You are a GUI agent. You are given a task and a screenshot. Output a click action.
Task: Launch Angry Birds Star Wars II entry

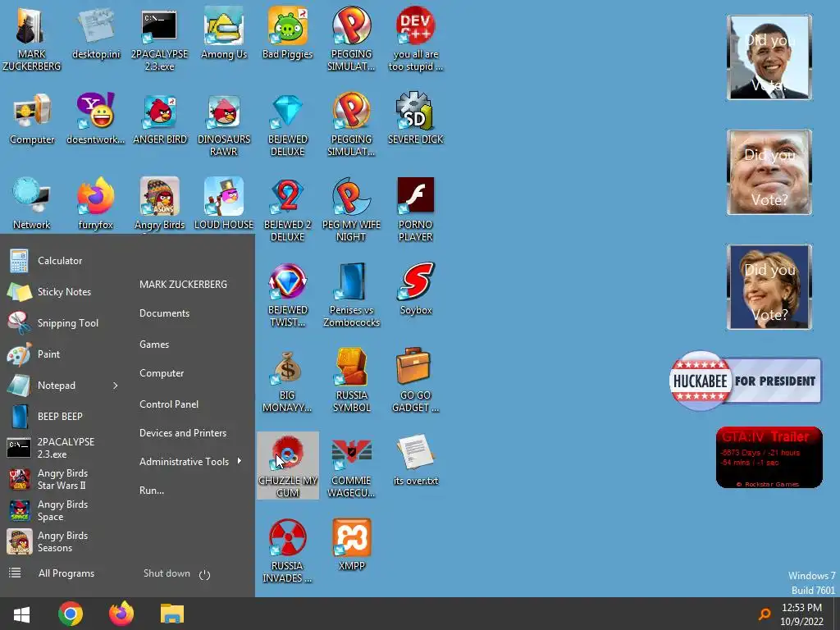(62, 479)
